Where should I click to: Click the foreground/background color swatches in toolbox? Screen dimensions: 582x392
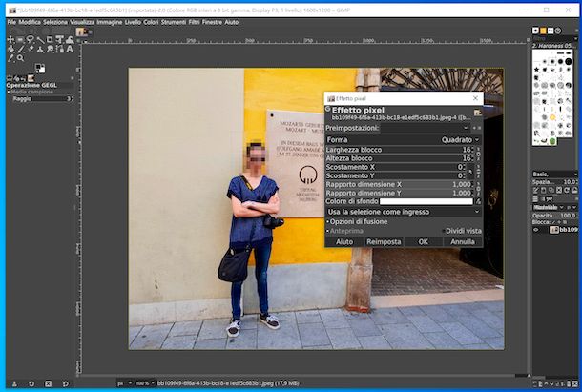click(40, 69)
